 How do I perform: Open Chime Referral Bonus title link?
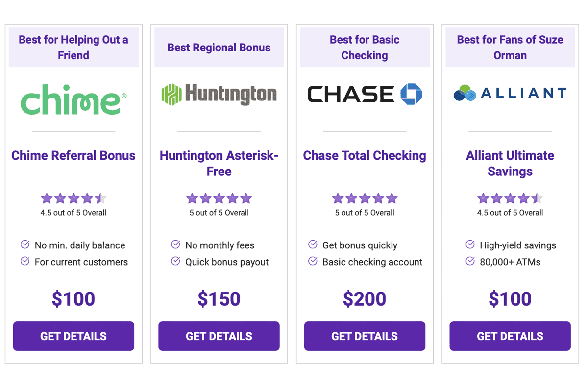tap(73, 156)
